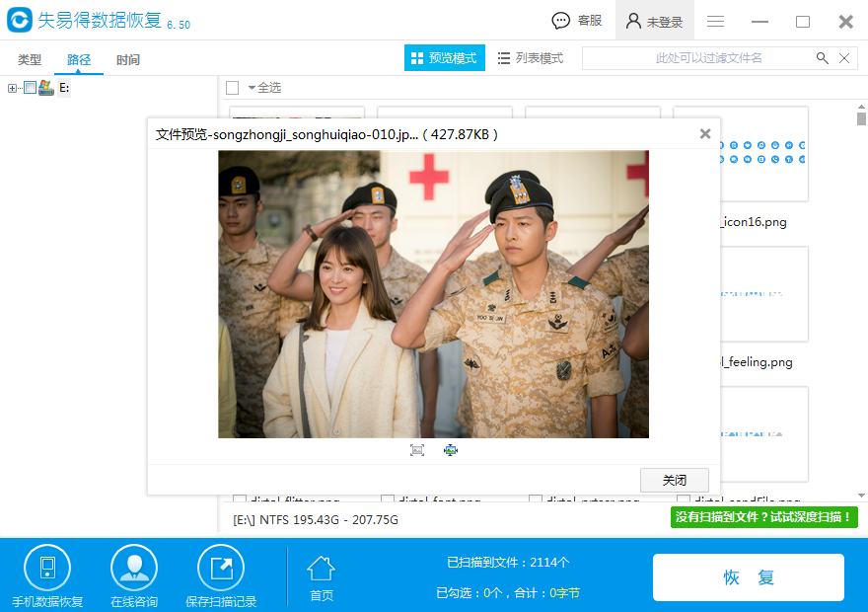
Task: Click the 恢复 recover button
Action: coord(749,577)
